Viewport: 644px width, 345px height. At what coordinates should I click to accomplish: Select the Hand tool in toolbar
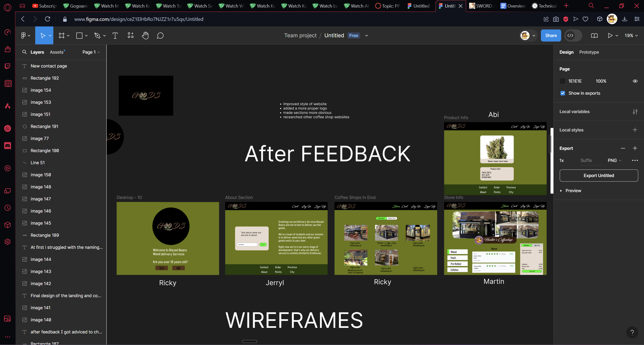145,36
